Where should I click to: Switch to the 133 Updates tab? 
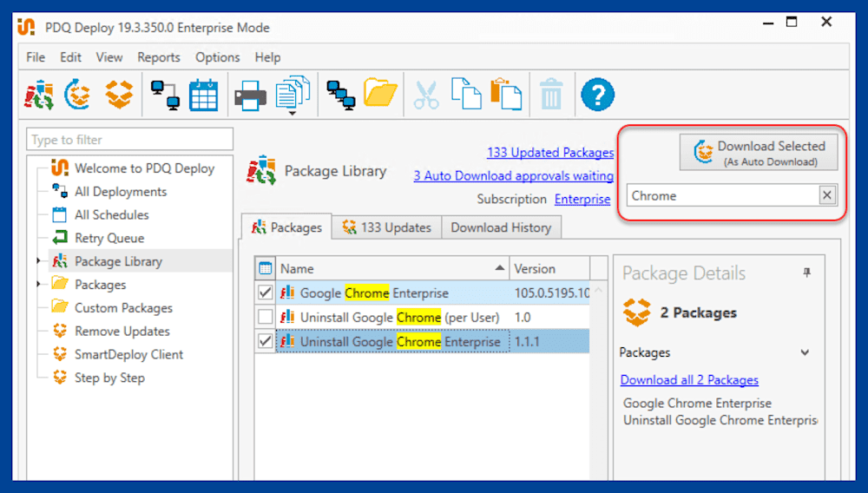(x=386, y=227)
